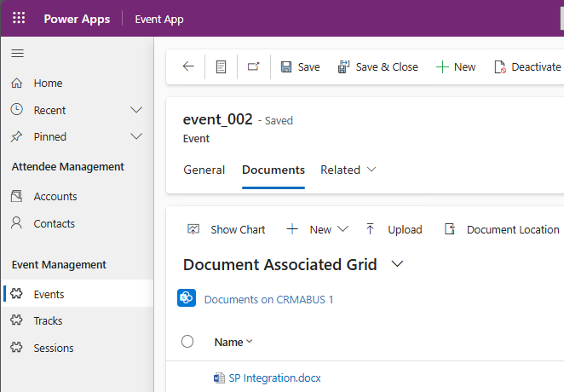Viewport: 564px width, 392px height.
Task: Click the event_002 record title
Action: point(217,119)
